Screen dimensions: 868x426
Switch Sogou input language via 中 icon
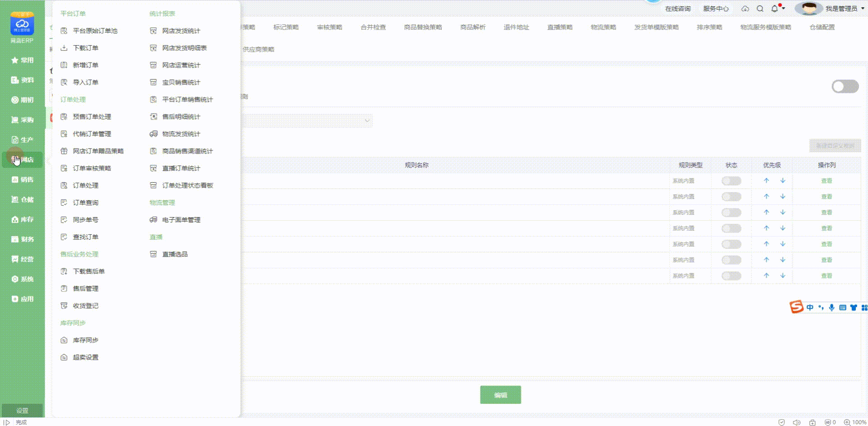(810, 307)
